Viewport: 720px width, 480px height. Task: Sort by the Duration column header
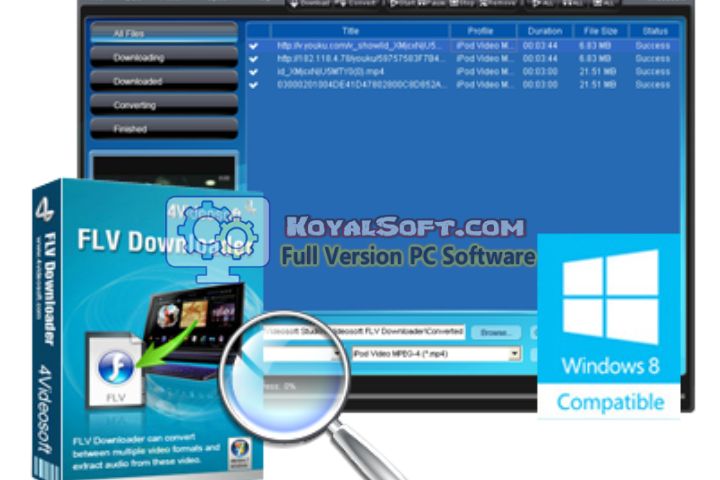coord(545,31)
